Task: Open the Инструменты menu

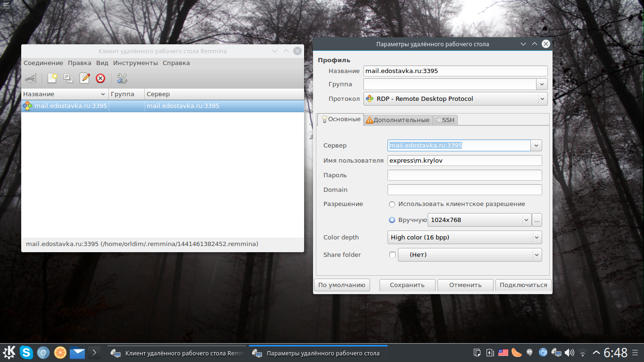Action: tap(136, 63)
